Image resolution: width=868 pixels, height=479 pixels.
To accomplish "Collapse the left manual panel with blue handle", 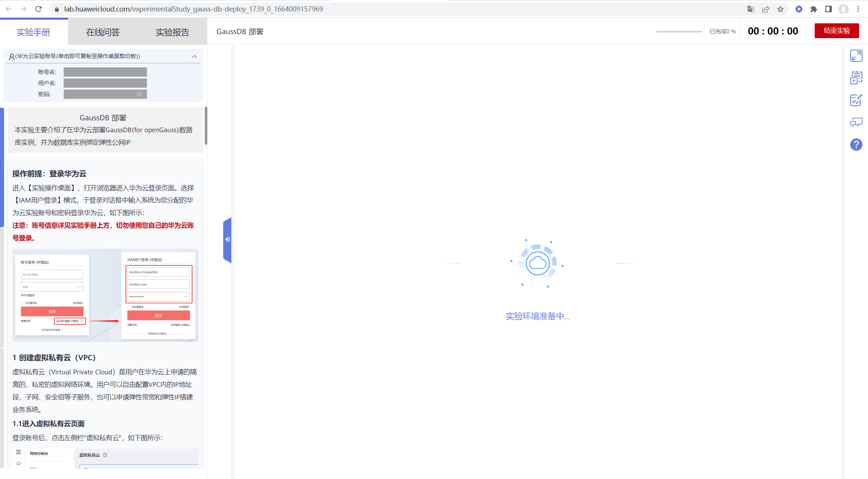I will click(x=227, y=239).
